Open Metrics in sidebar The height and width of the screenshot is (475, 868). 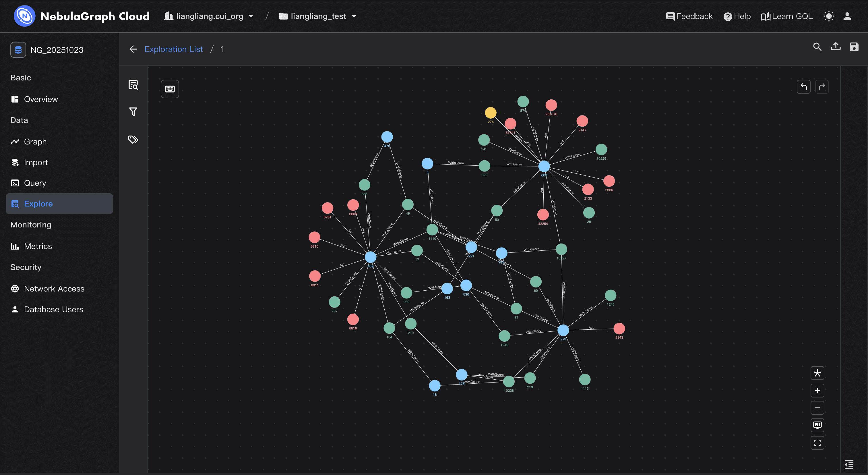coord(38,246)
